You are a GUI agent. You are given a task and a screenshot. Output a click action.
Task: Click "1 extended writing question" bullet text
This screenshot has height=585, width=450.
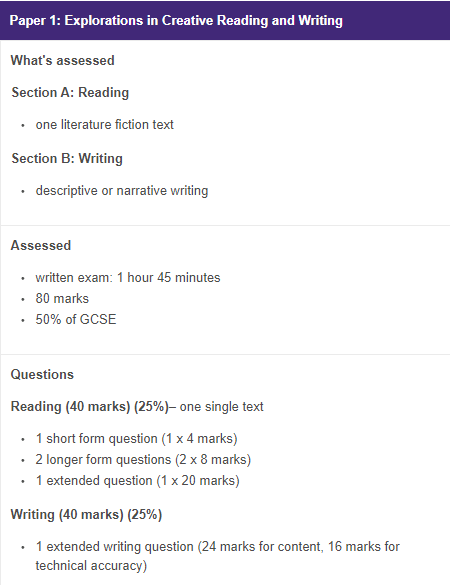pyautogui.click(x=115, y=547)
